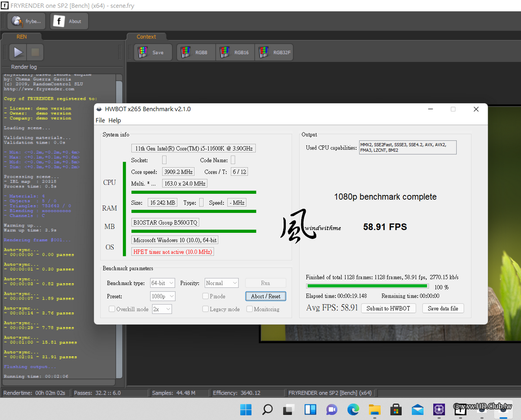This screenshot has height=420, width=521.
Task: Open the Help menu in HWBOT x265
Action: point(115,120)
